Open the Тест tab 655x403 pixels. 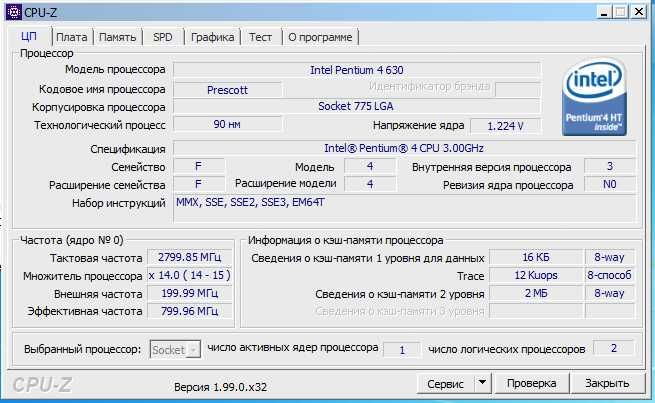260,37
